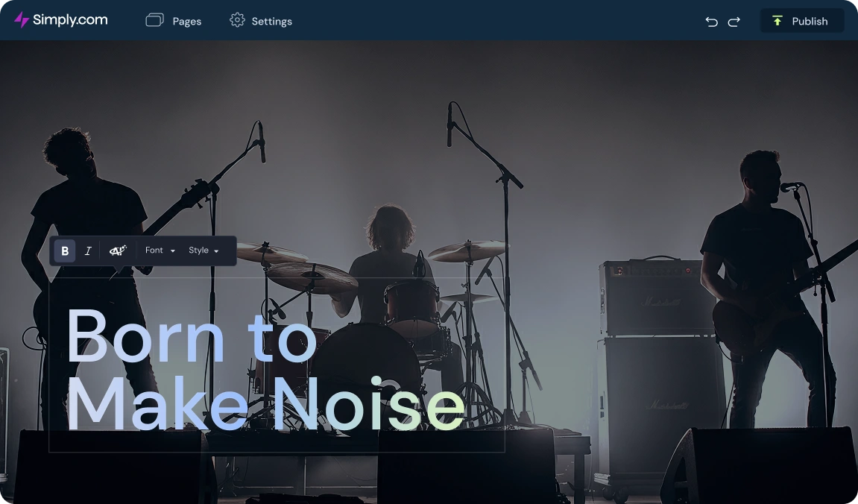Redo the last undone change
This screenshot has height=504, width=858.
coord(734,22)
